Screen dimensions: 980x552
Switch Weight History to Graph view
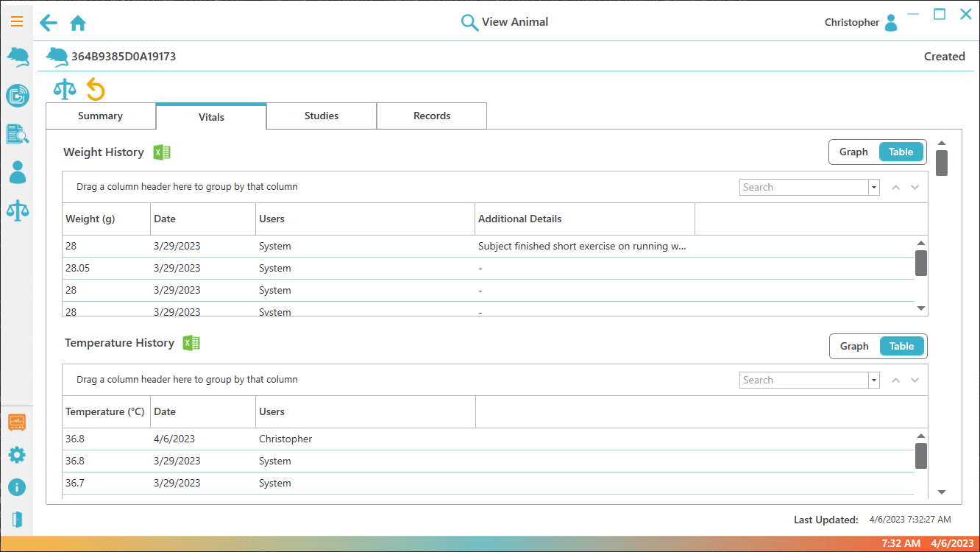(853, 152)
